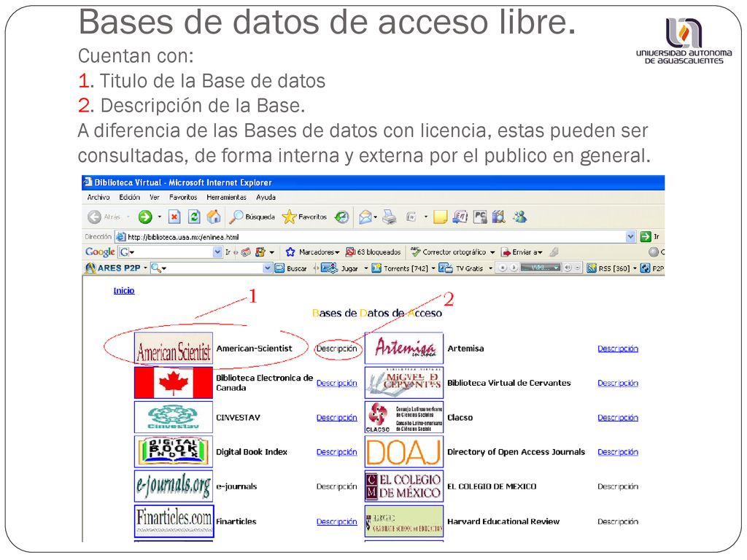Open the Favoritos menu in menu bar
The width and height of the screenshot is (747, 560).
[183, 197]
